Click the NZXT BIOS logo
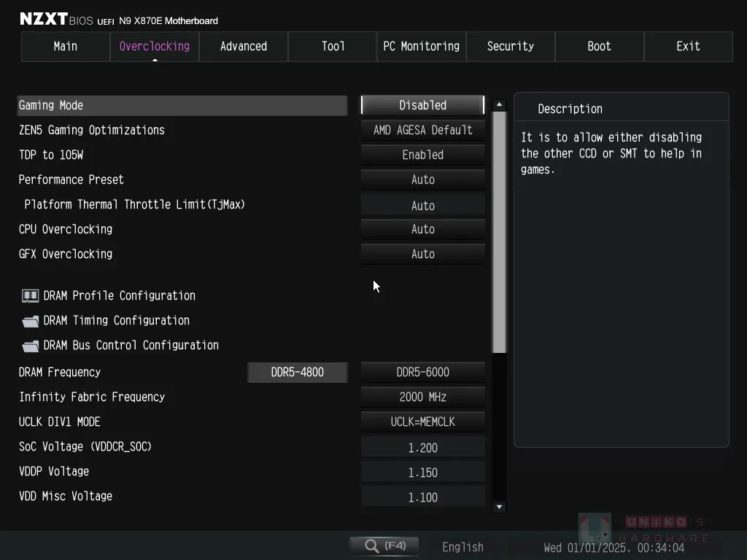747x560 pixels. 55,19
